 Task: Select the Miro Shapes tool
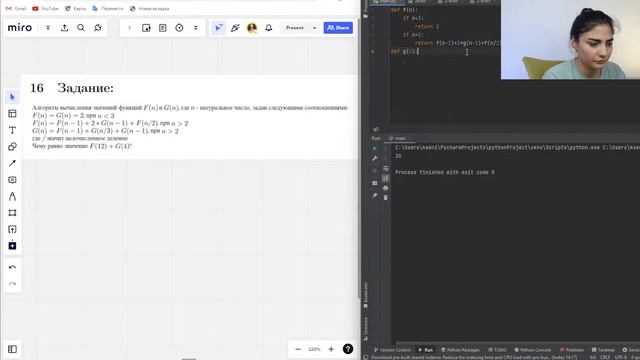(12, 147)
